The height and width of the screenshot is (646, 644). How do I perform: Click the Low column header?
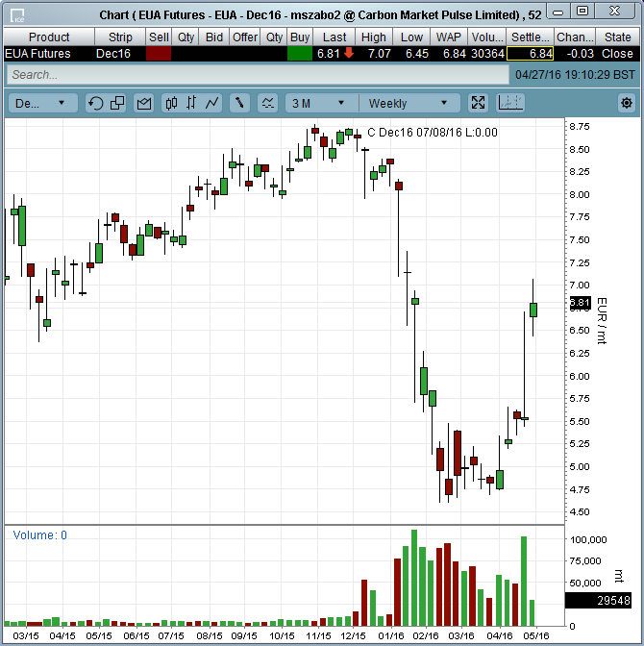pyautogui.click(x=411, y=37)
